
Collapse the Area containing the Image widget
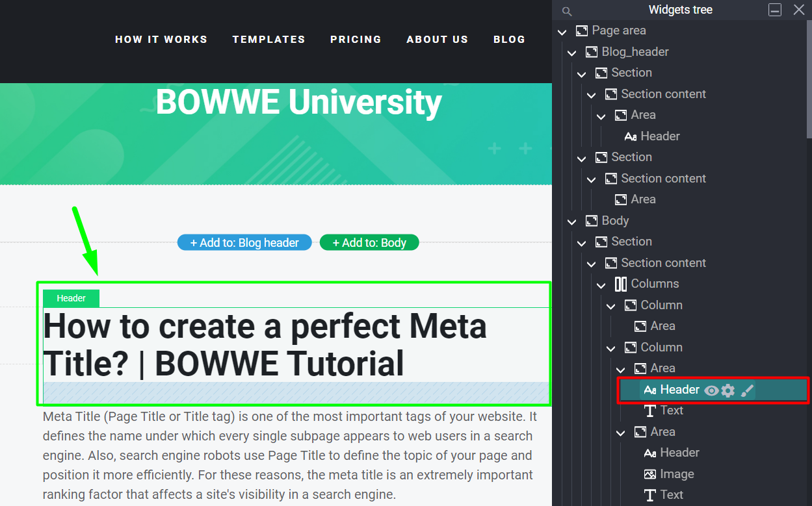[x=621, y=433]
